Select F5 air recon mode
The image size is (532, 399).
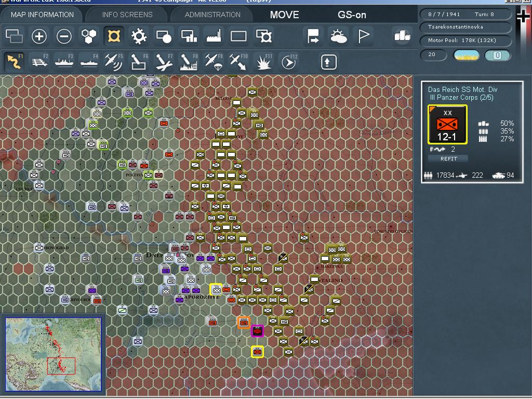click(114, 62)
